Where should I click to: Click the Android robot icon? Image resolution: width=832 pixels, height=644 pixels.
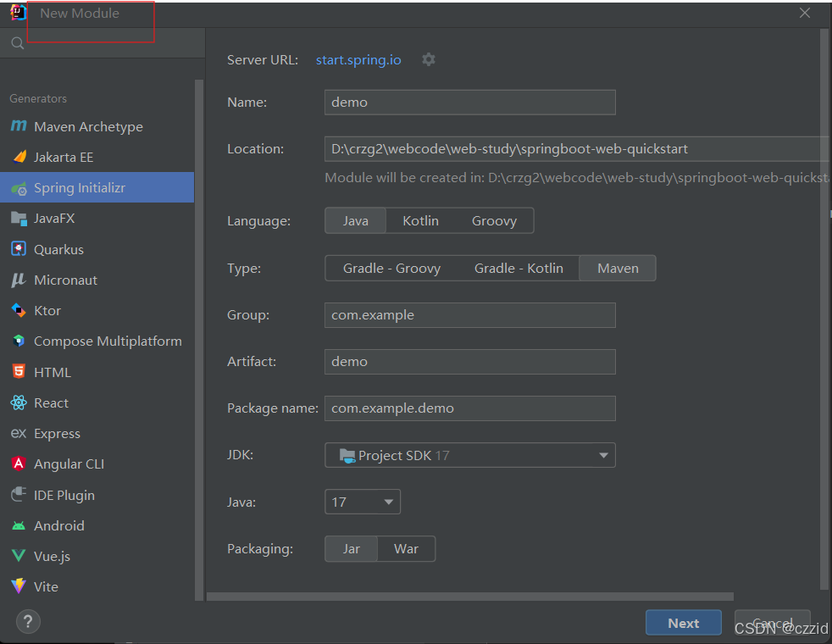(x=19, y=525)
